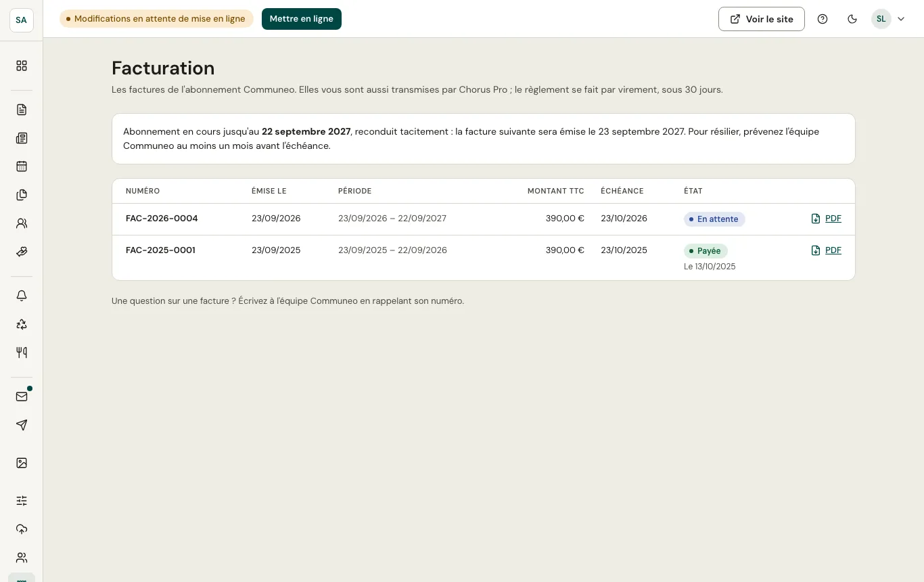Screen dimensions: 924x582
Task: Open the cloud upload icon in sidebar
Action: pyautogui.click(x=22, y=529)
